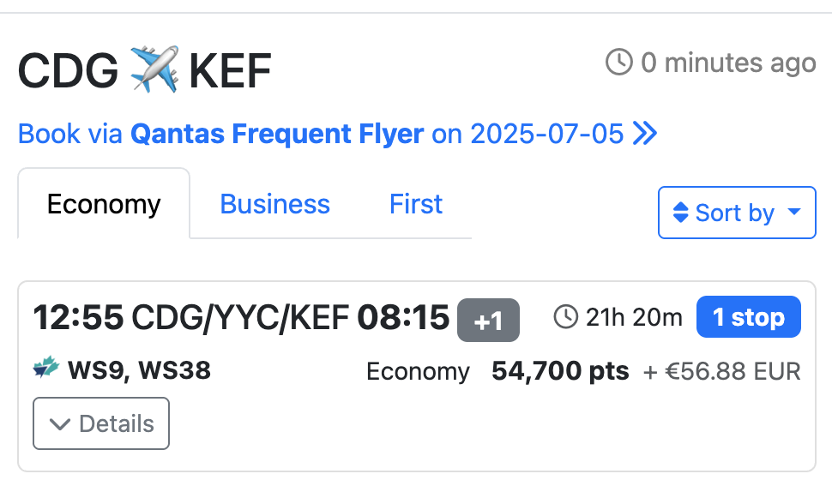832x504 pixels.
Task: Click the 0 minutes ago timestamp
Action: pyautogui.click(x=728, y=63)
